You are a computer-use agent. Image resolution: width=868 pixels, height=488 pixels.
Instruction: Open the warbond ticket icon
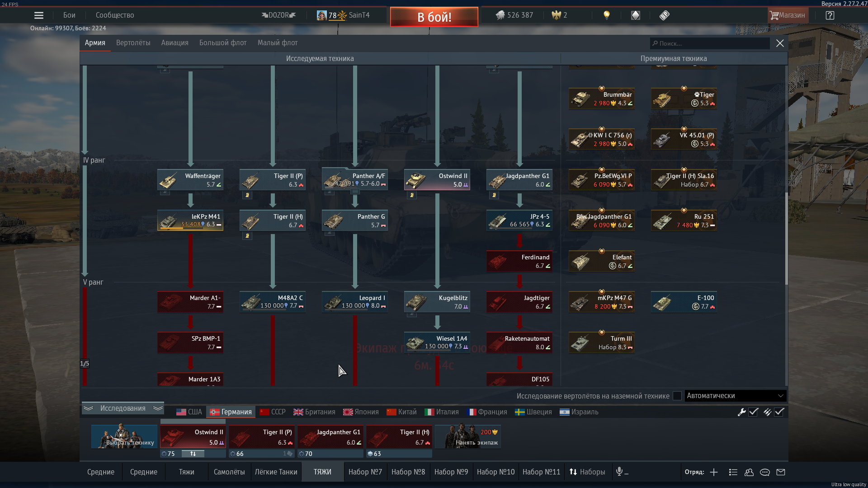tap(664, 15)
